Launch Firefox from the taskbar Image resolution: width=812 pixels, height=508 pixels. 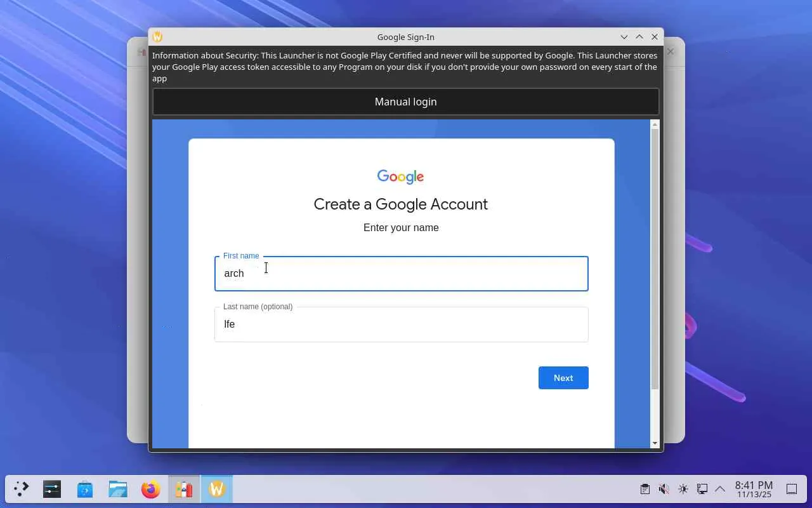tap(151, 489)
